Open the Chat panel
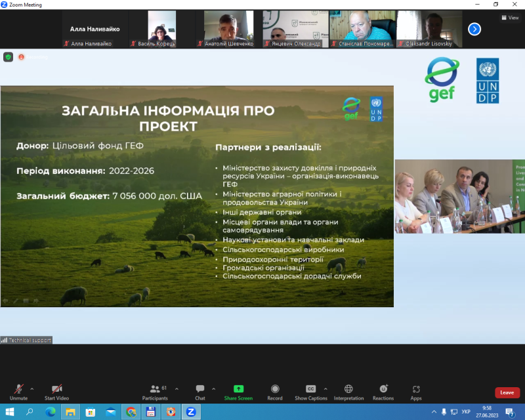525x420 pixels. pyautogui.click(x=200, y=392)
